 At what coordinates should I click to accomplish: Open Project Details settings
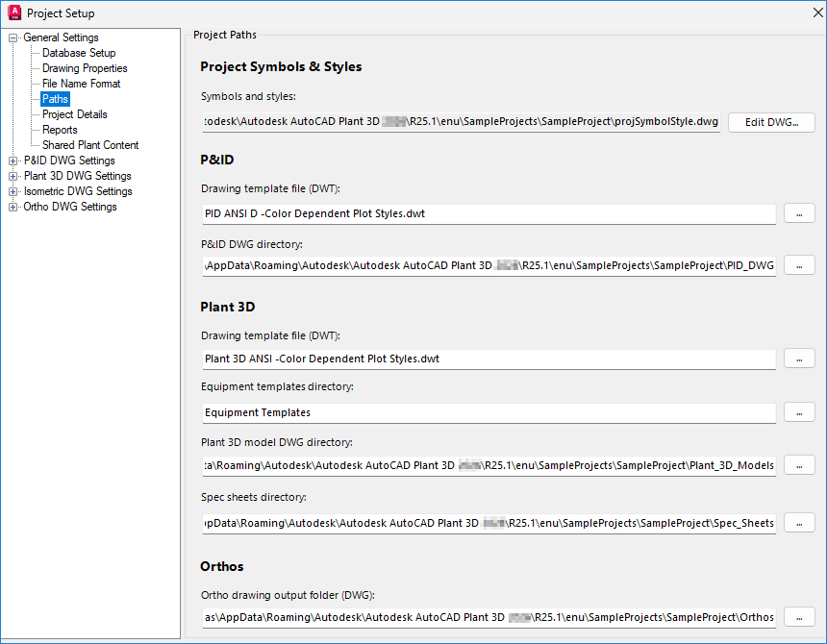point(74,114)
